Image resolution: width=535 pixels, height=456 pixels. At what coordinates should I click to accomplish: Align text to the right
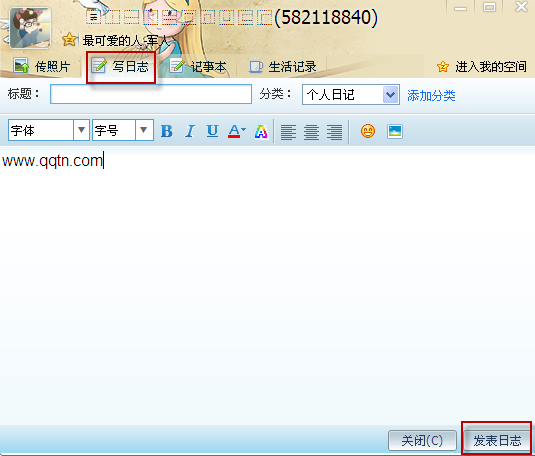(334, 132)
